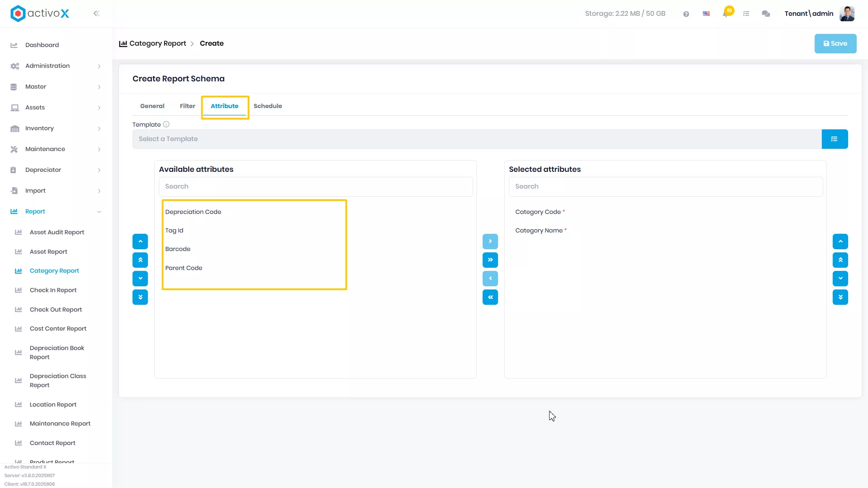868x488 pixels.
Task: Move available attribute up one
Action: [140, 242]
